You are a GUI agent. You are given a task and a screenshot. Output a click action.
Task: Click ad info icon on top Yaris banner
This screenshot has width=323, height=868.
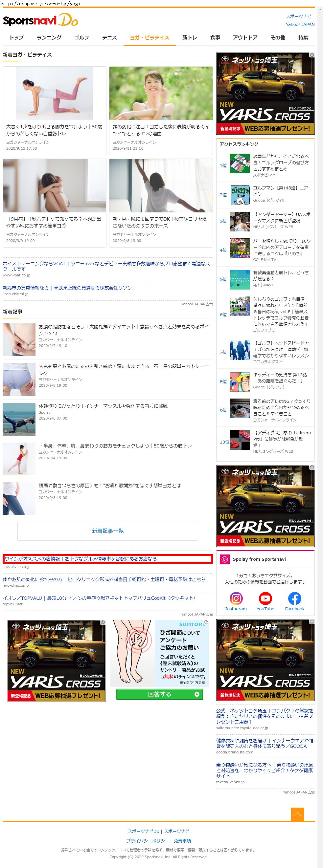tap(312, 55)
